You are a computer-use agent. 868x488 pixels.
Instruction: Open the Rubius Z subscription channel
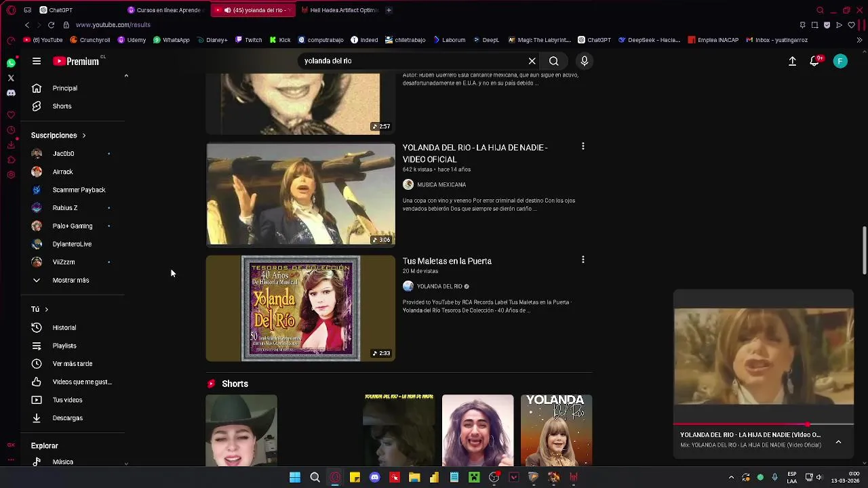coord(73,208)
